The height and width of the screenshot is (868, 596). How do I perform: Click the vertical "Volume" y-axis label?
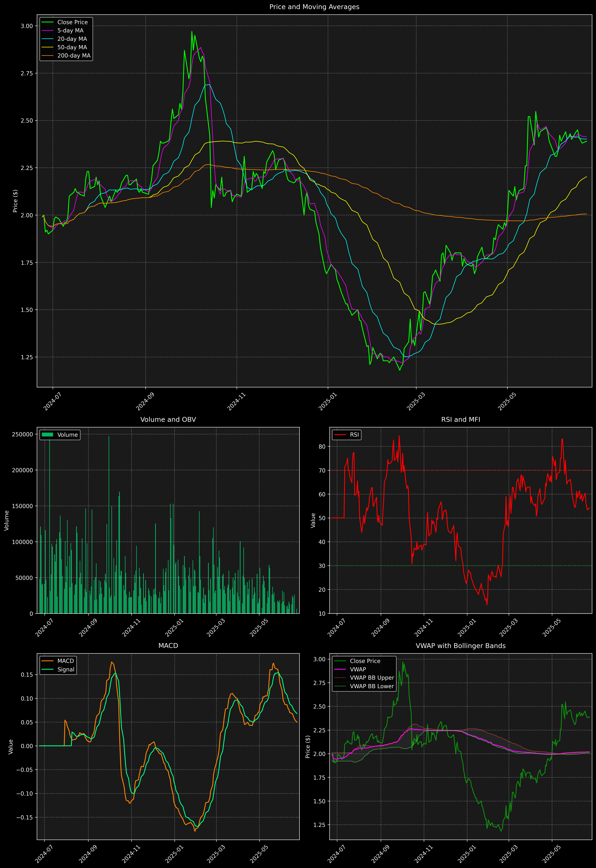6,521
